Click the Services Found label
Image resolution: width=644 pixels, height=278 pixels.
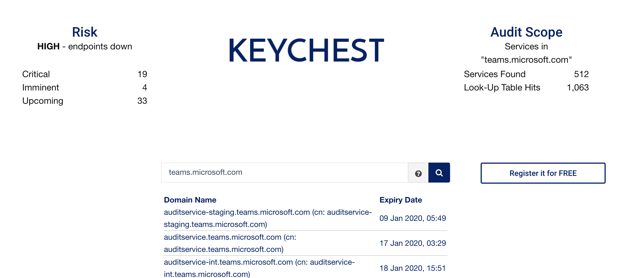click(495, 74)
